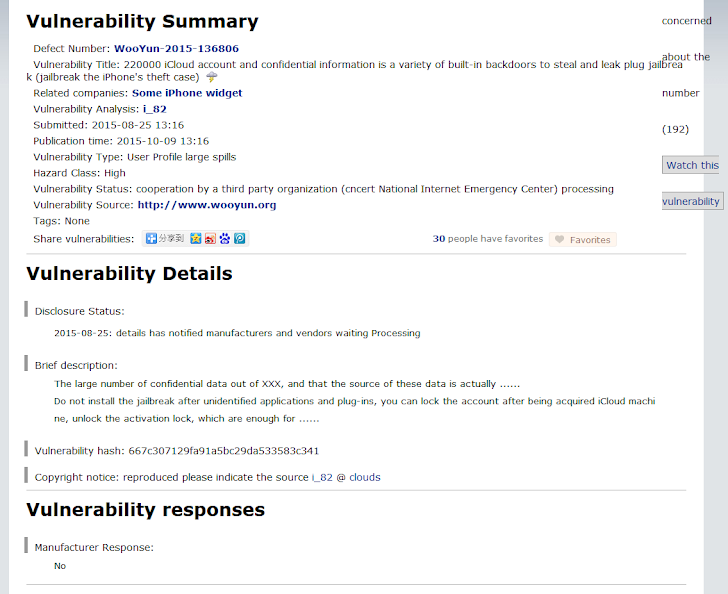The height and width of the screenshot is (594, 728).
Task: Open the WooYun-2015-136806 defect link
Action: (176, 48)
